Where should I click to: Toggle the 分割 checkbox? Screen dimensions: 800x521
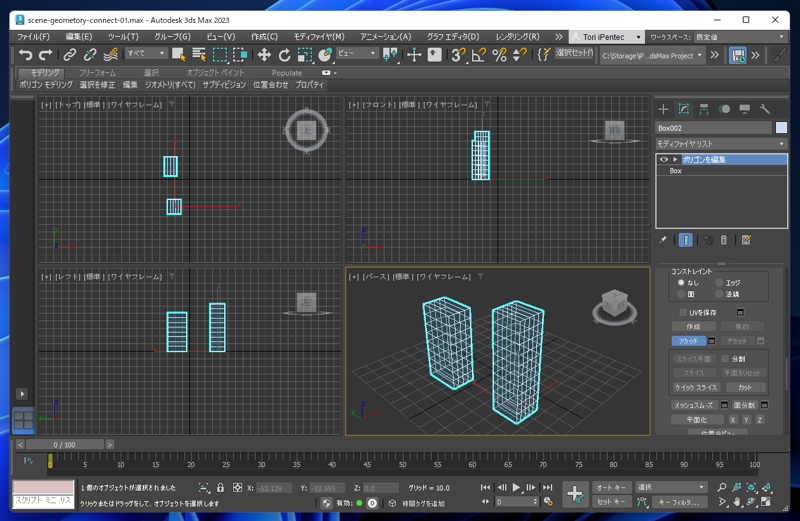click(x=725, y=359)
